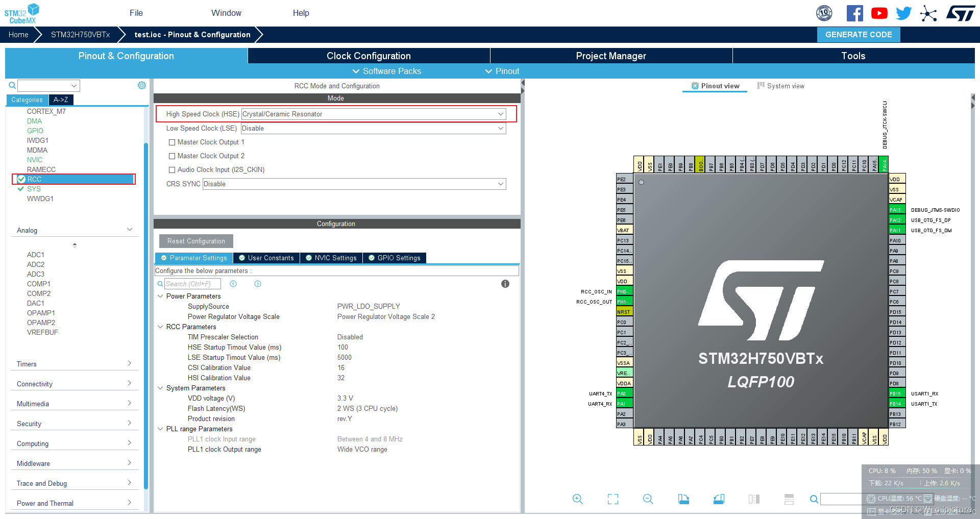Click the ST community network icon

[x=928, y=13]
